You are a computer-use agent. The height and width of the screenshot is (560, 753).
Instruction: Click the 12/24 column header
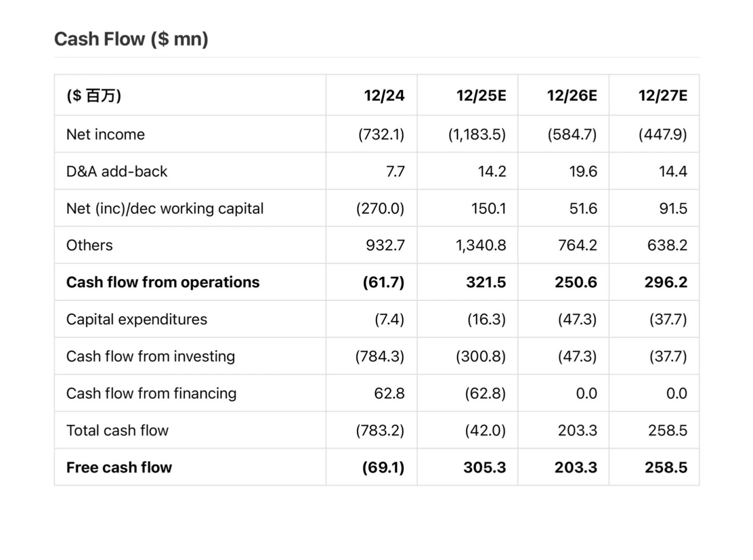(x=384, y=95)
